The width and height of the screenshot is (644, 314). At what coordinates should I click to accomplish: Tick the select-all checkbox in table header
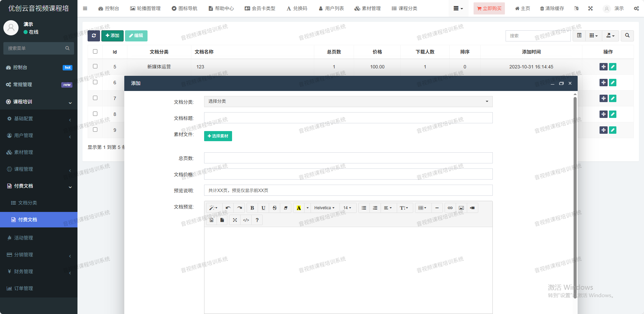click(95, 52)
